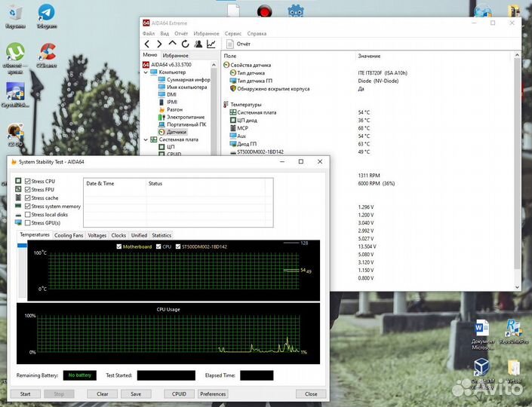Refresh the AIDA64 page
532x407 pixels.
click(x=185, y=44)
